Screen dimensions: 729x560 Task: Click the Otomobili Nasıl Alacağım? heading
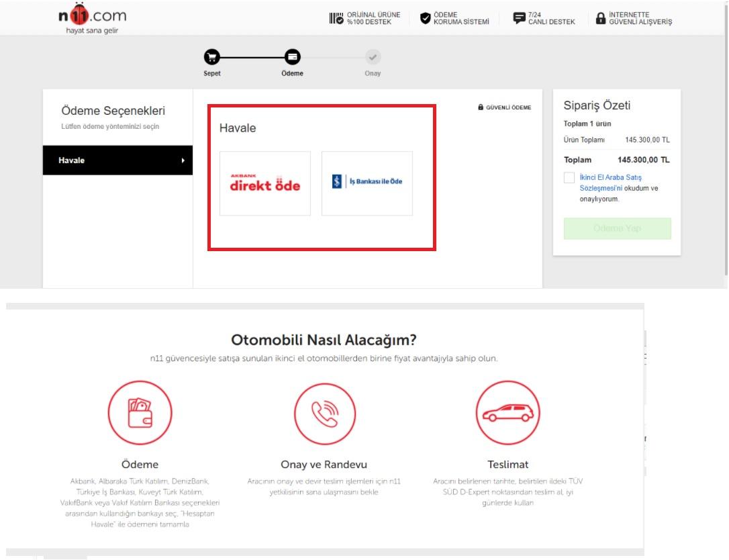pyautogui.click(x=324, y=340)
